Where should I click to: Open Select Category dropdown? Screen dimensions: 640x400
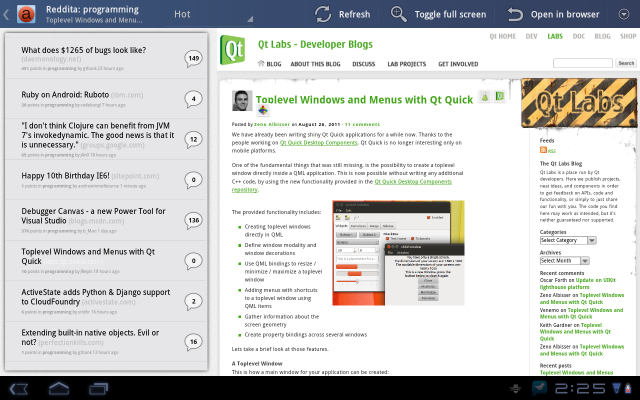(x=568, y=240)
